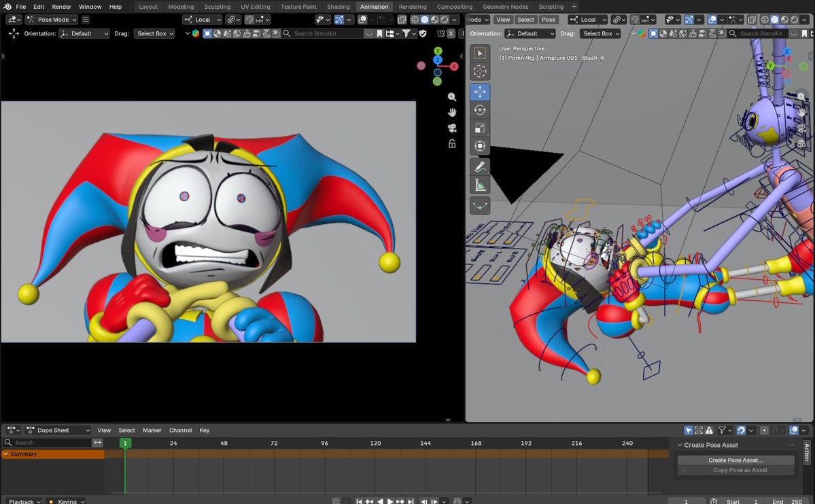Screen dimensions: 815x504
Task: Click add workspace plus button
Action: tap(574, 7)
